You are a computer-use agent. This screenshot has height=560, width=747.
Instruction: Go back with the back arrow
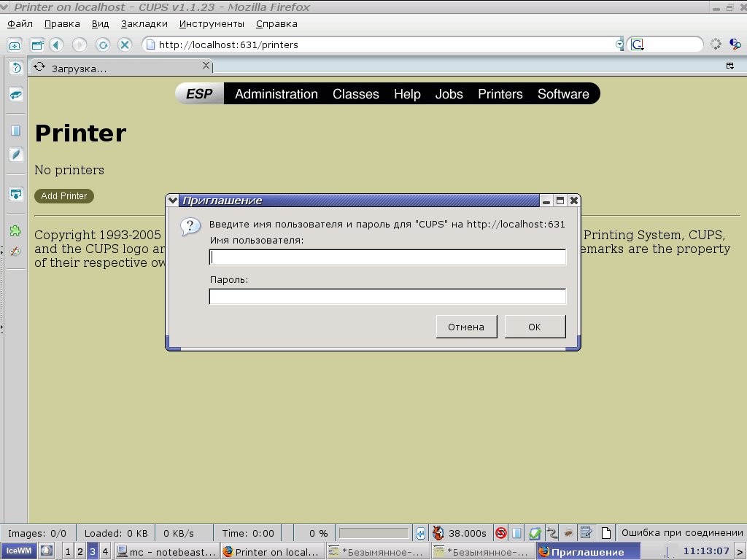[x=57, y=44]
